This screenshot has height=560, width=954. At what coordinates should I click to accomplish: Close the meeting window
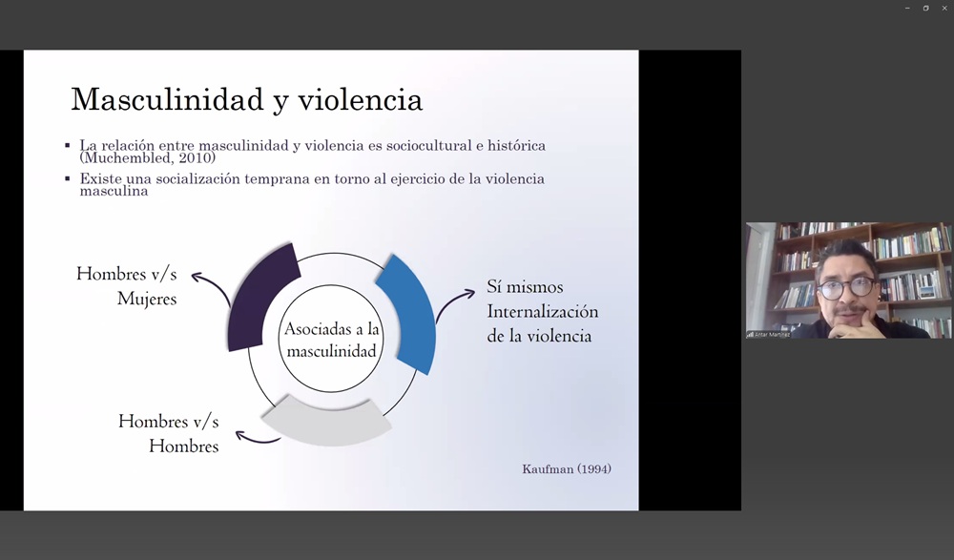coord(944,8)
